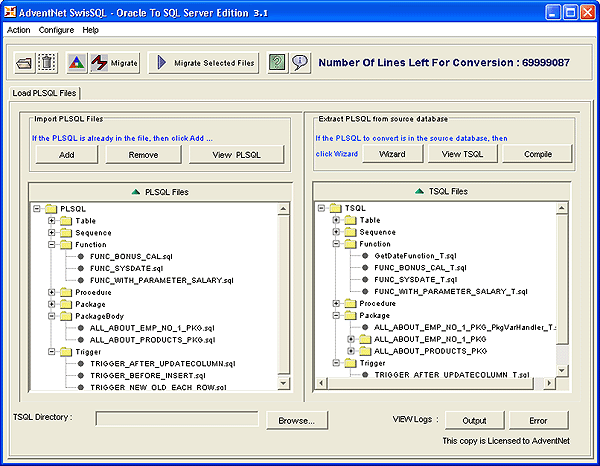
Task: Click the colored triangle toolbar icon
Action: click(x=77, y=63)
